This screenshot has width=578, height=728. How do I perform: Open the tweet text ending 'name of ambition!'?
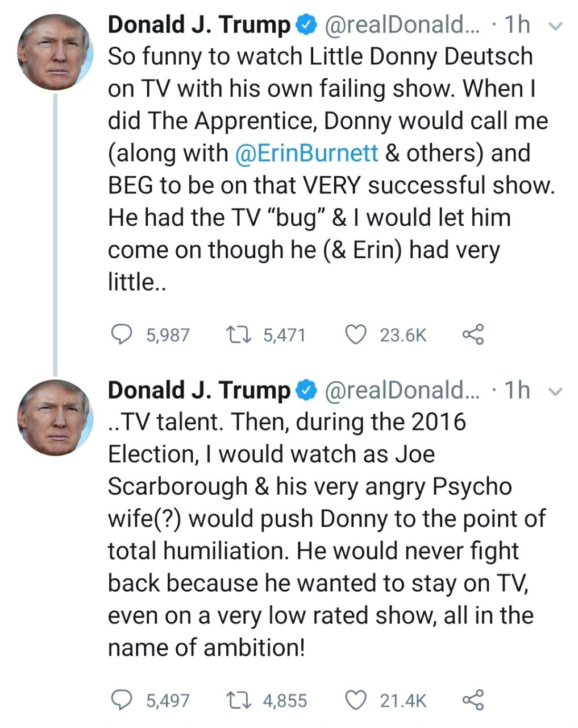pyautogui.click(x=318, y=535)
